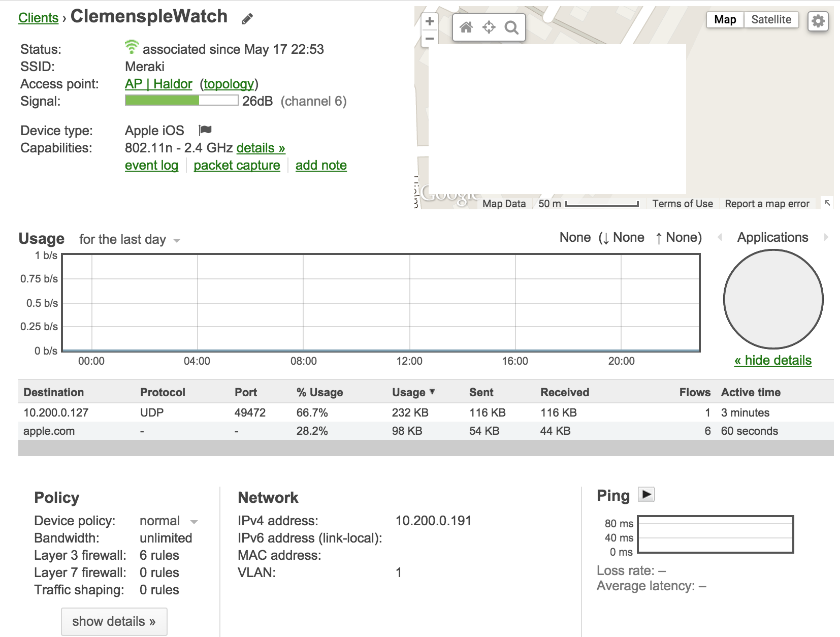This screenshot has width=840, height=637.
Task: Sort by Active time column header
Action: point(751,392)
